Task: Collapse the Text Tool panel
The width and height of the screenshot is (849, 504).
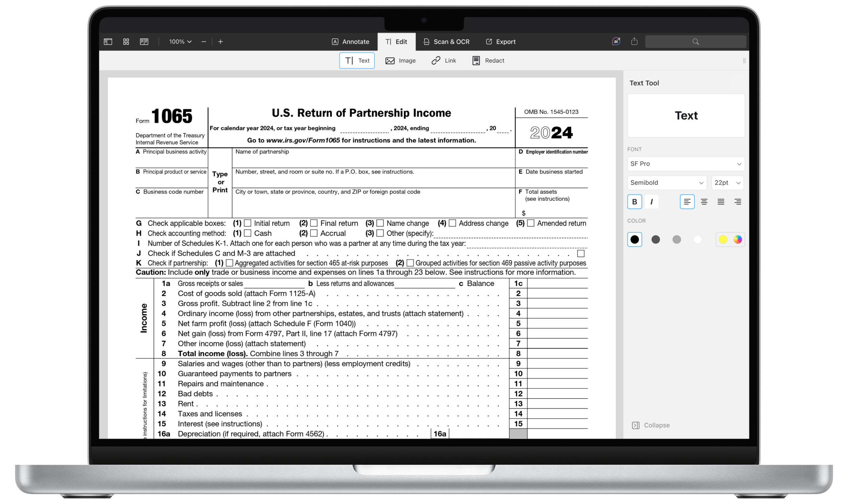Action: pyautogui.click(x=651, y=425)
